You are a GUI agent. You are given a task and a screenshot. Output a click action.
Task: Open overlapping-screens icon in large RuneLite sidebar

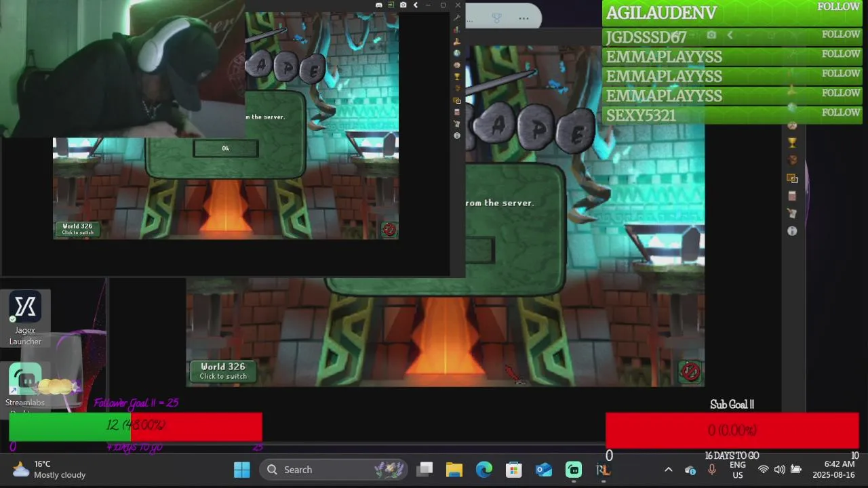(x=792, y=178)
